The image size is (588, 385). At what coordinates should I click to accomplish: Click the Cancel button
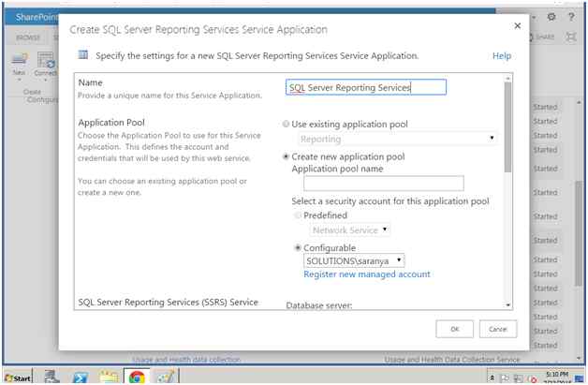(x=498, y=329)
